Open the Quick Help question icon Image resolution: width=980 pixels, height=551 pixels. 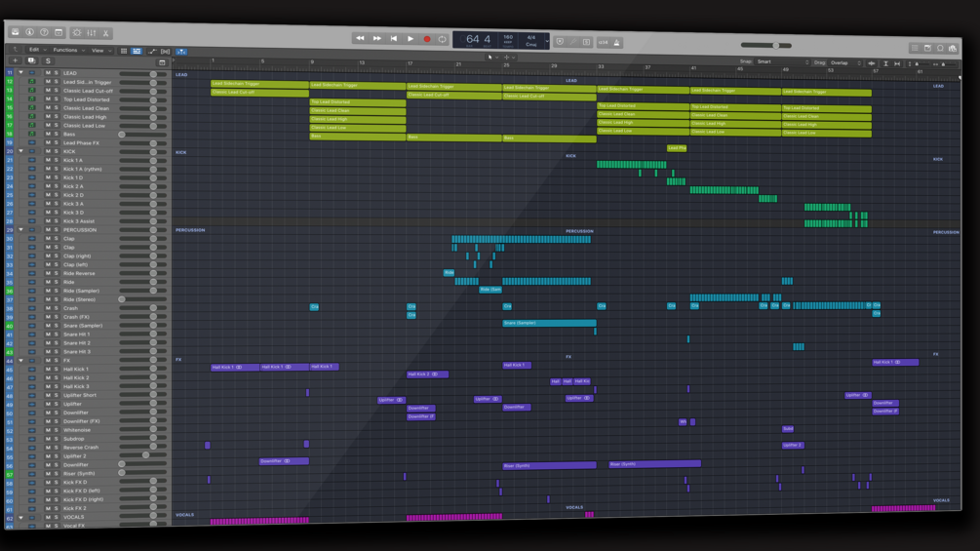click(x=44, y=32)
